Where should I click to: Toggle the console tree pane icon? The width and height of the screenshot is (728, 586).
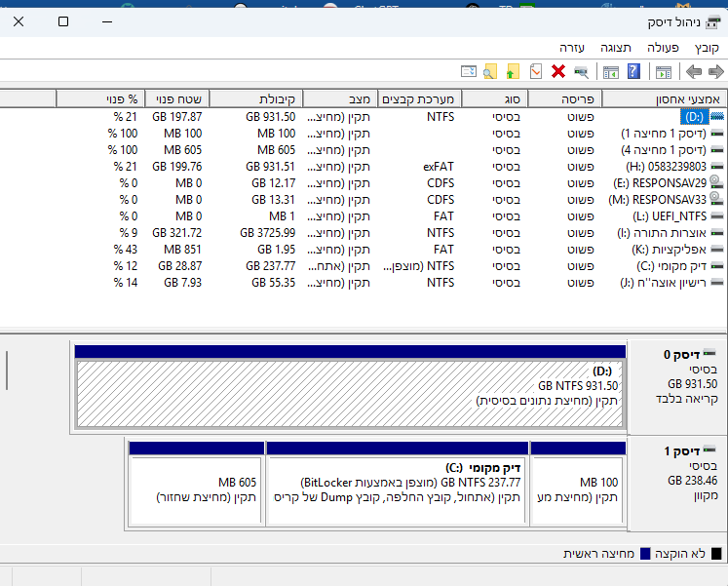point(664,72)
